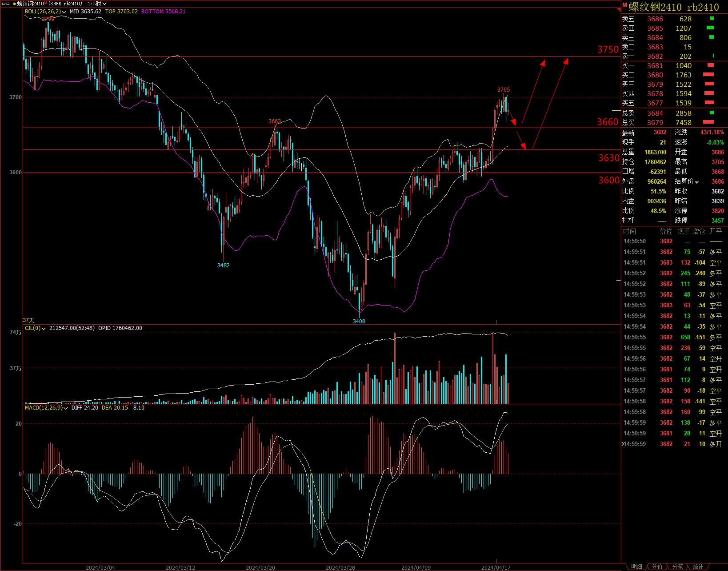Click the 14:59:50 trade row
The width and height of the screenshot is (728, 571).
(x=673, y=241)
